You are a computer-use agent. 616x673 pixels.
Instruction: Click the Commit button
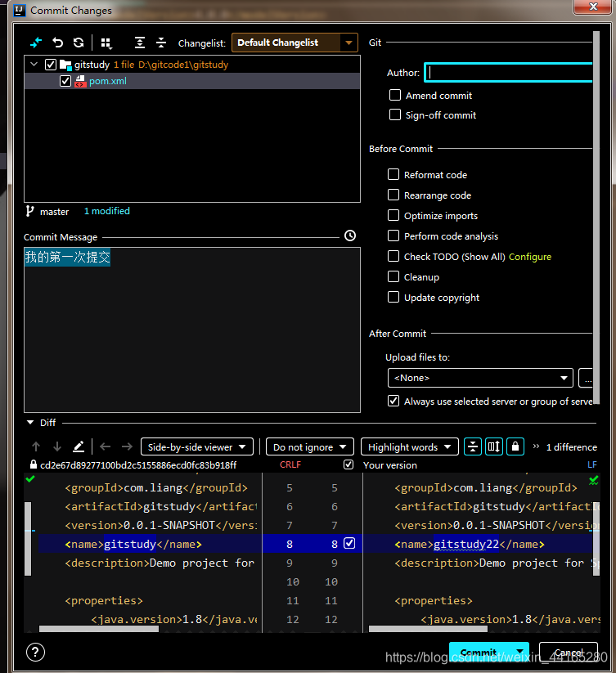point(480,652)
